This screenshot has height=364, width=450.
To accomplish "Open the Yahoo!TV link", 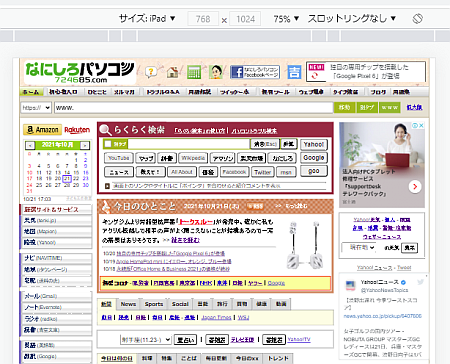I will 299,339.
